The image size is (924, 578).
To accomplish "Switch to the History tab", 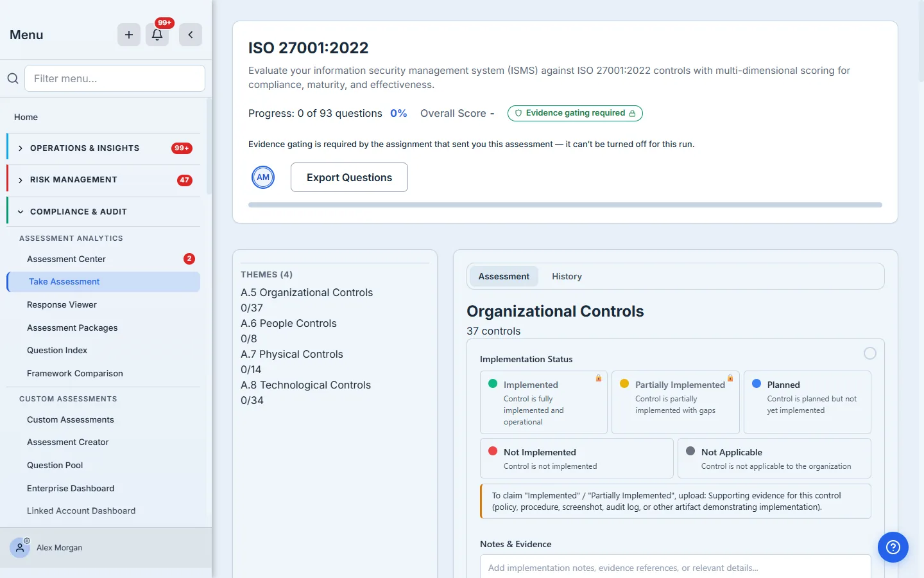I will click(x=567, y=276).
